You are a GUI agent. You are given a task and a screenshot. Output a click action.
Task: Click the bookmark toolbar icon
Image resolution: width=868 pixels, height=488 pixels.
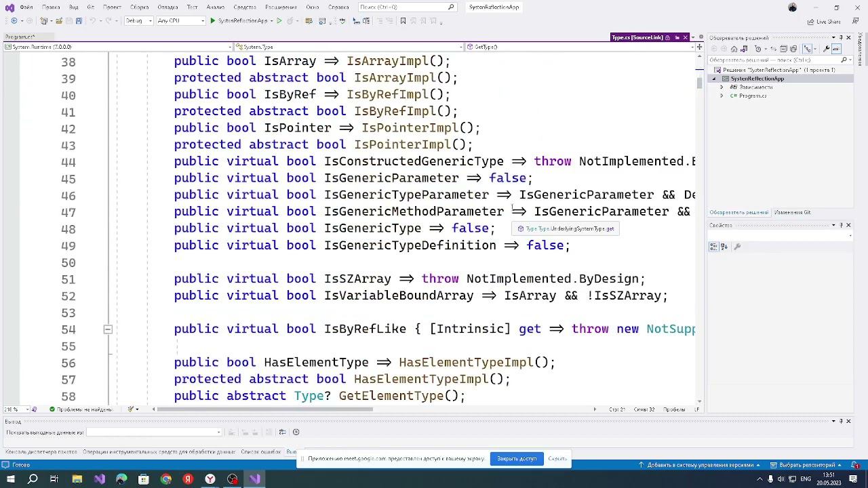[x=403, y=21]
